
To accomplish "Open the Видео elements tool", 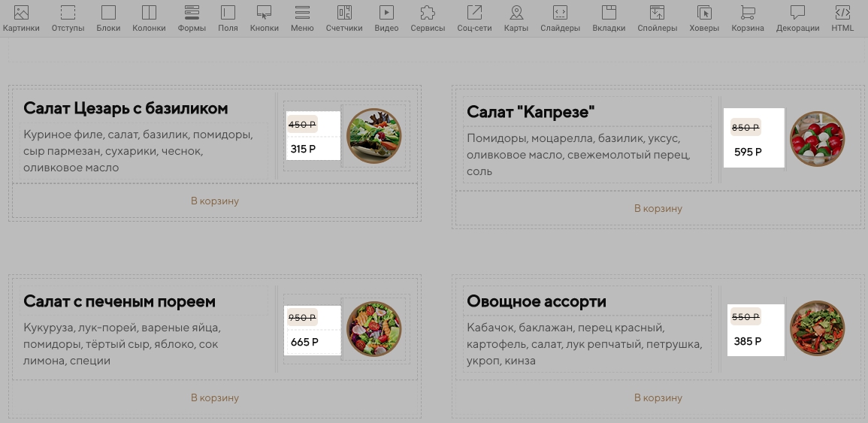I will click(386, 18).
